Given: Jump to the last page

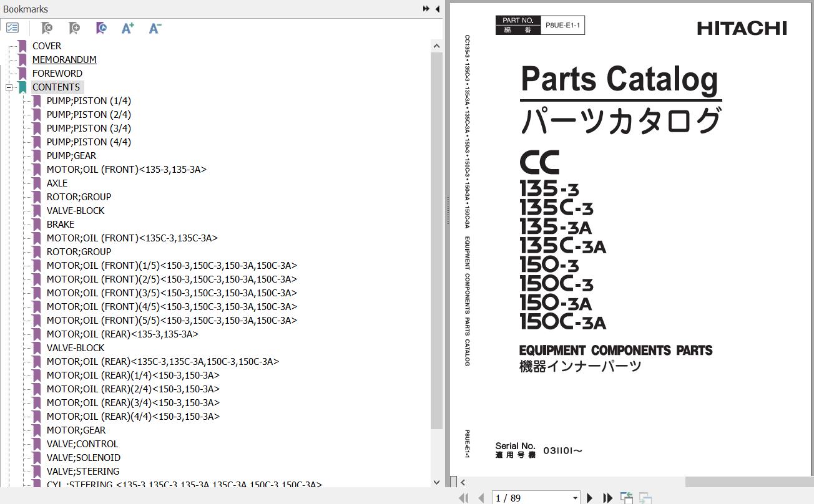Looking at the screenshot, I should (x=607, y=498).
